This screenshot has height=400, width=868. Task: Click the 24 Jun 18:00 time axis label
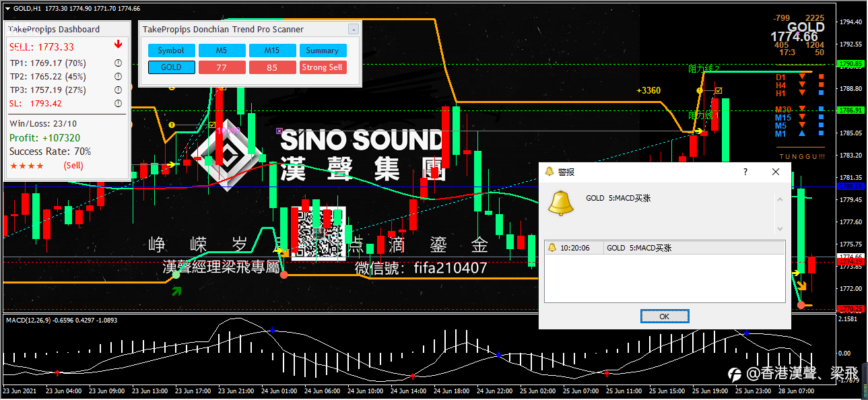tap(453, 391)
